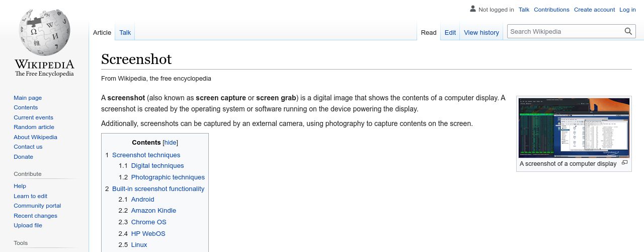Viewport: 644px width, 252px height.
Task: Jump to the Chrome OS contents entry
Action: [x=148, y=222]
